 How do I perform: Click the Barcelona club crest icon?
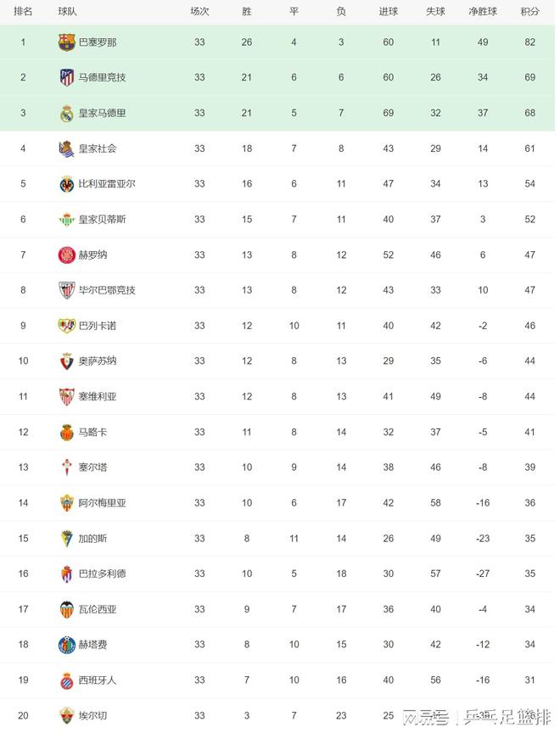tap(66, 42)
